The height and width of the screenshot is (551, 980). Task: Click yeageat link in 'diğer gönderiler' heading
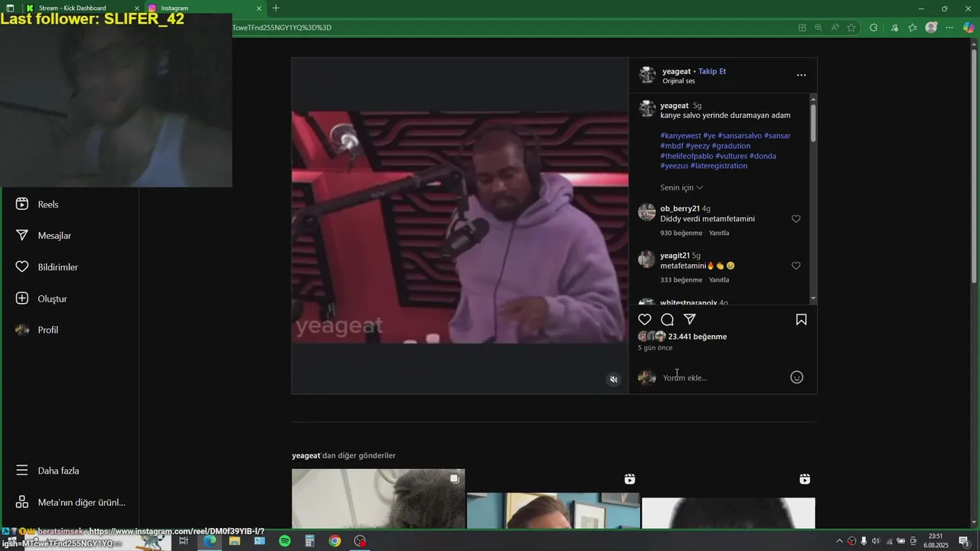305,455
